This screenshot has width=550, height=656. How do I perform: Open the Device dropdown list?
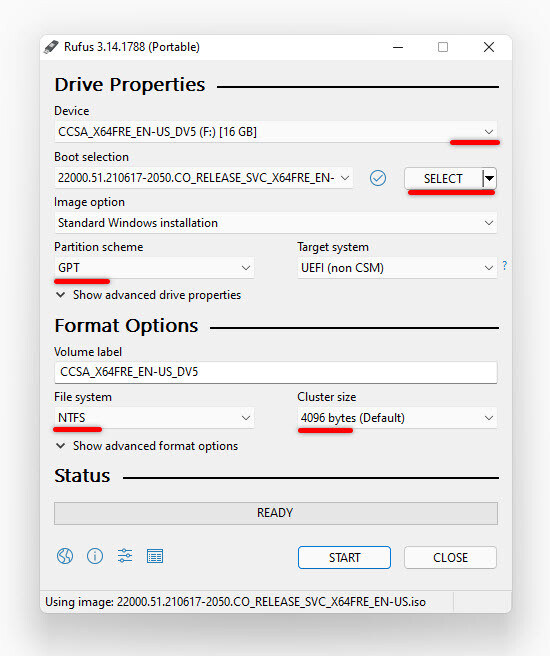pyautogui.click(x=276, y=132)
